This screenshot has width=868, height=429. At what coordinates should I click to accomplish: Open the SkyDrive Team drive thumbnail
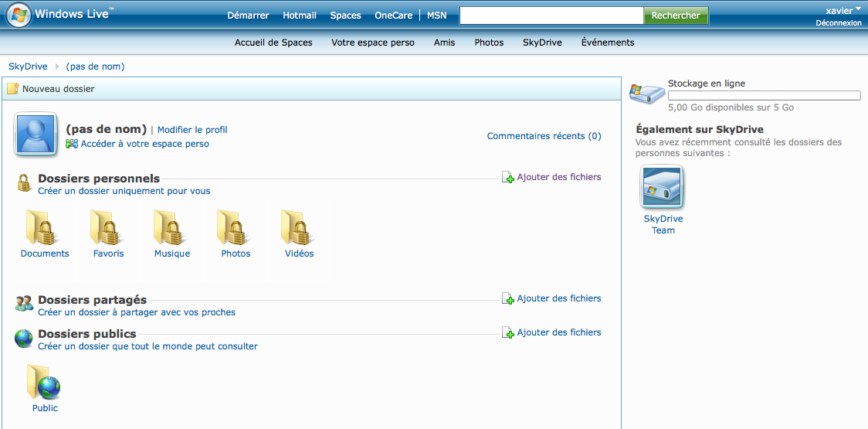coord(662,187)
